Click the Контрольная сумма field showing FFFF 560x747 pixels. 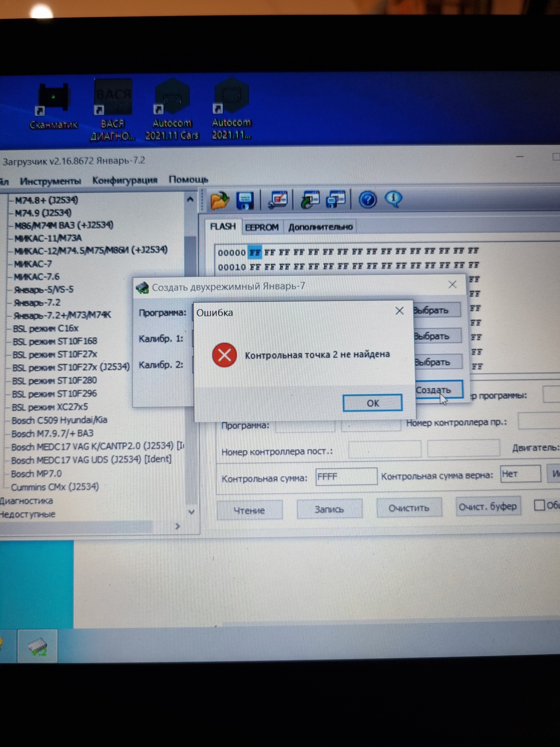click(346, 477)
